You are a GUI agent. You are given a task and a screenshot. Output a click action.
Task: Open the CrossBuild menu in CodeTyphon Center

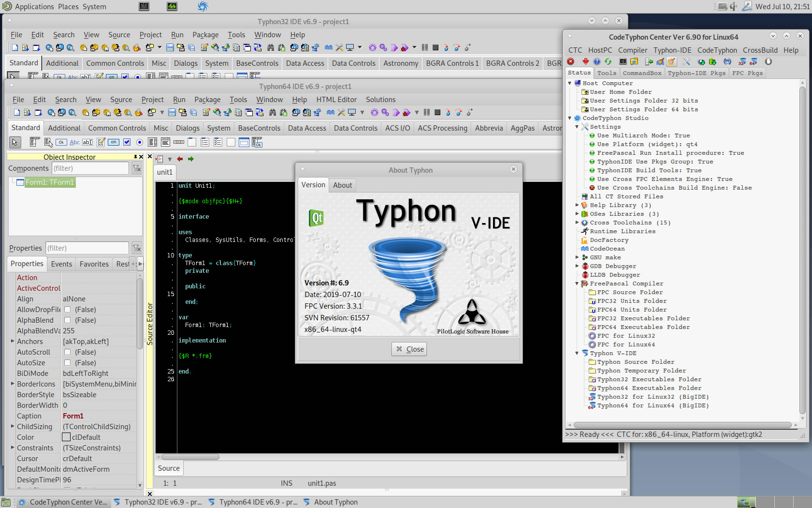(760, 50)
